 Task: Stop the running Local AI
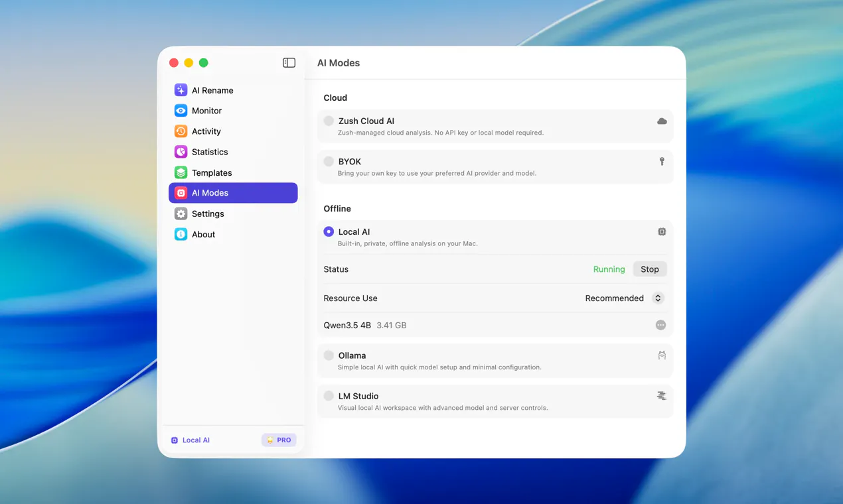[x=650, y=269]
